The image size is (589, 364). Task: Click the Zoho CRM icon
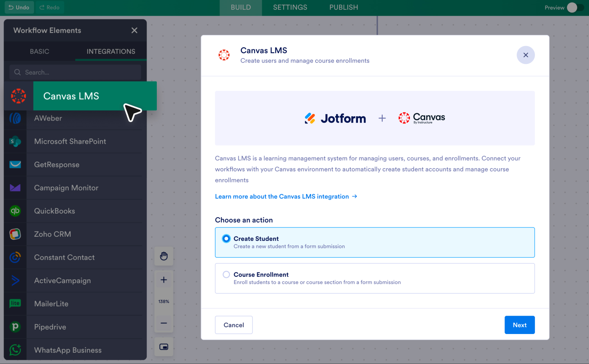[x=15, y=234]
